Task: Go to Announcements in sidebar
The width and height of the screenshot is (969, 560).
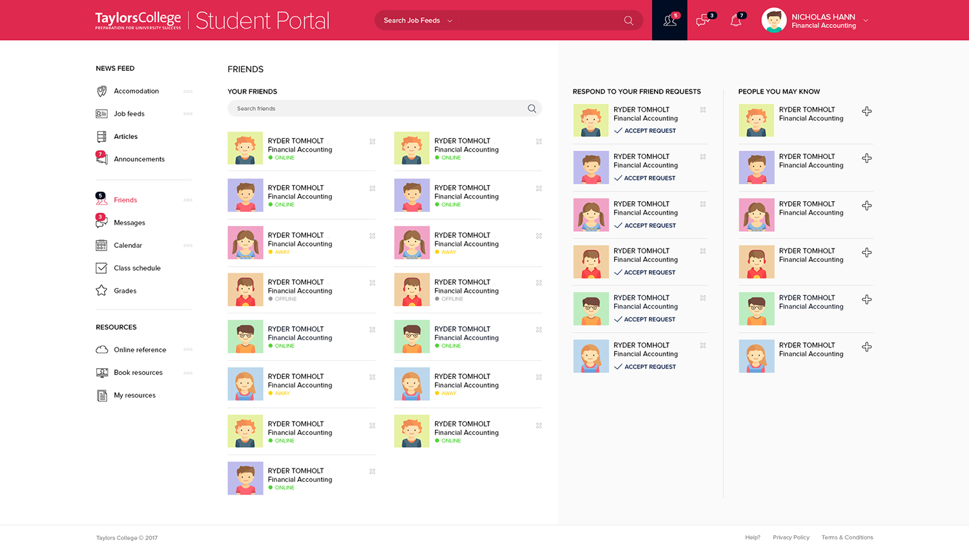Action: (x=138, y=159)
